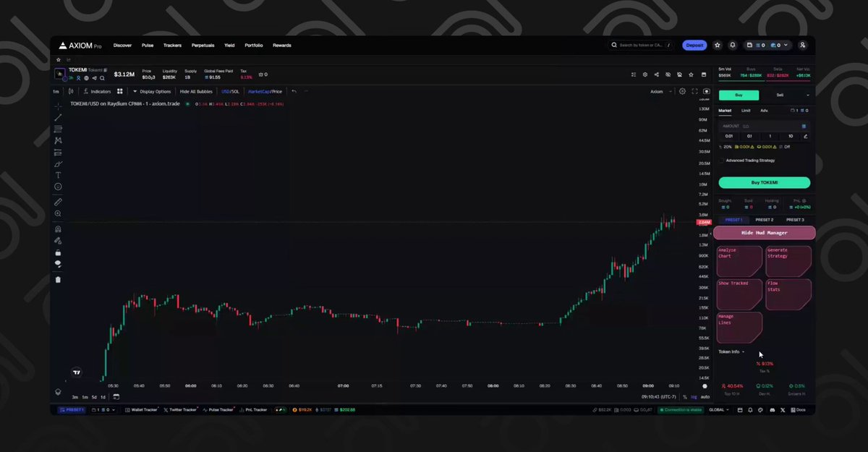Select the ruler measure tool

point(58,202)
